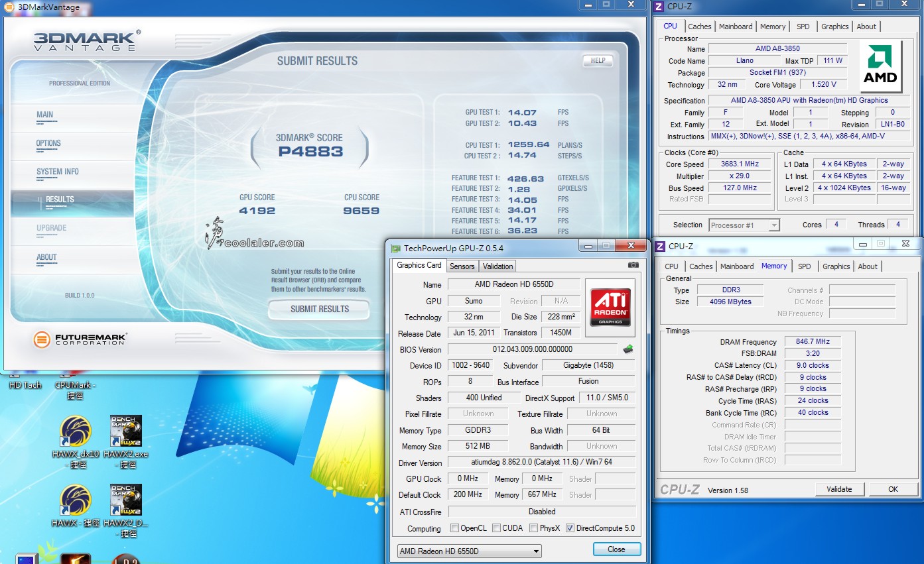Click the Futuremark Corporation logo
The width and height of the screenshot is (924, 564).
coord(80,340)
